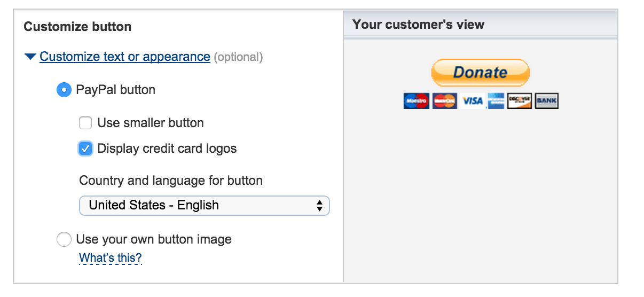Screen dimensions: 644x297
Task: Collapse section using blue disclosure triangle
Action: 30,57
